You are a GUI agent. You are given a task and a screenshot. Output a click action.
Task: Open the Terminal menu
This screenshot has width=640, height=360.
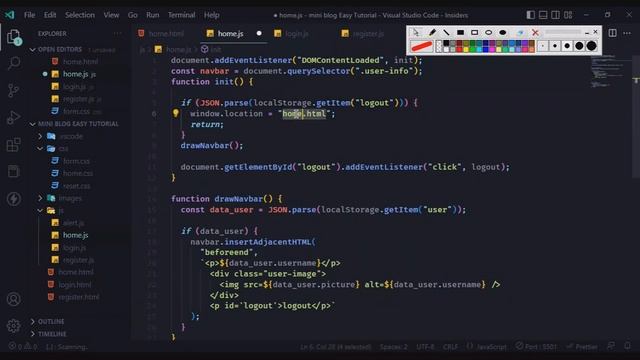(x=181, y=15)
